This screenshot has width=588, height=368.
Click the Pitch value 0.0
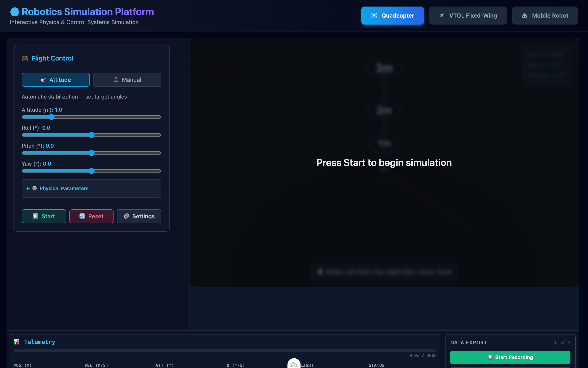click(50, 146)
